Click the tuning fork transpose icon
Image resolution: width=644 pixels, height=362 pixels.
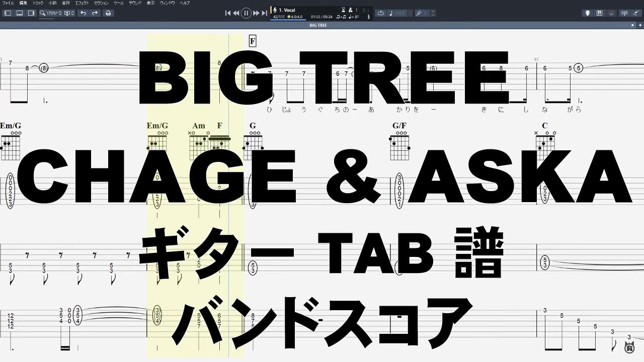pos(419,13)
